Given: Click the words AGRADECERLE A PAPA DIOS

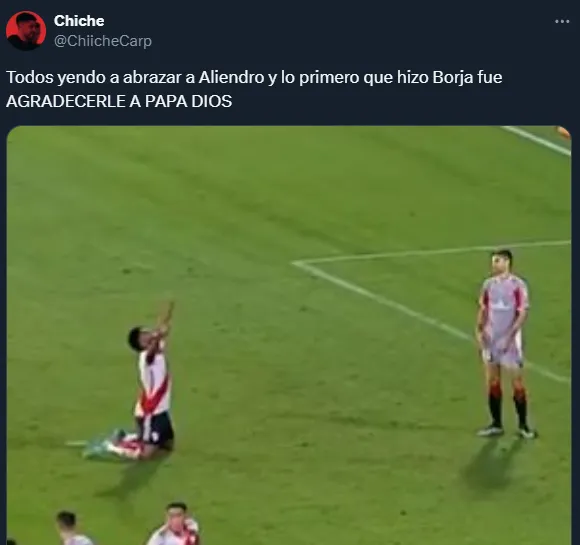Looking at the screenshot, I should coord(119,101).
